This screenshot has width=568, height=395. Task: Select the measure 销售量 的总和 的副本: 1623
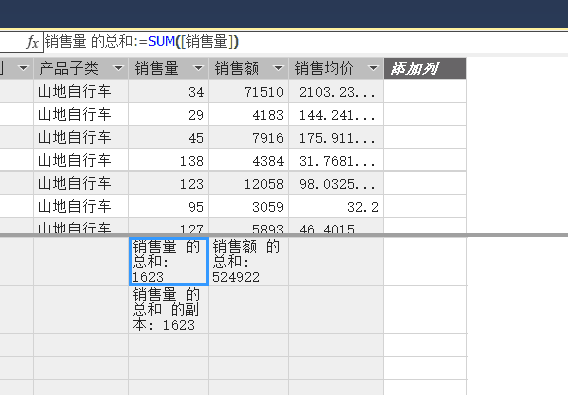pos(168,309)
